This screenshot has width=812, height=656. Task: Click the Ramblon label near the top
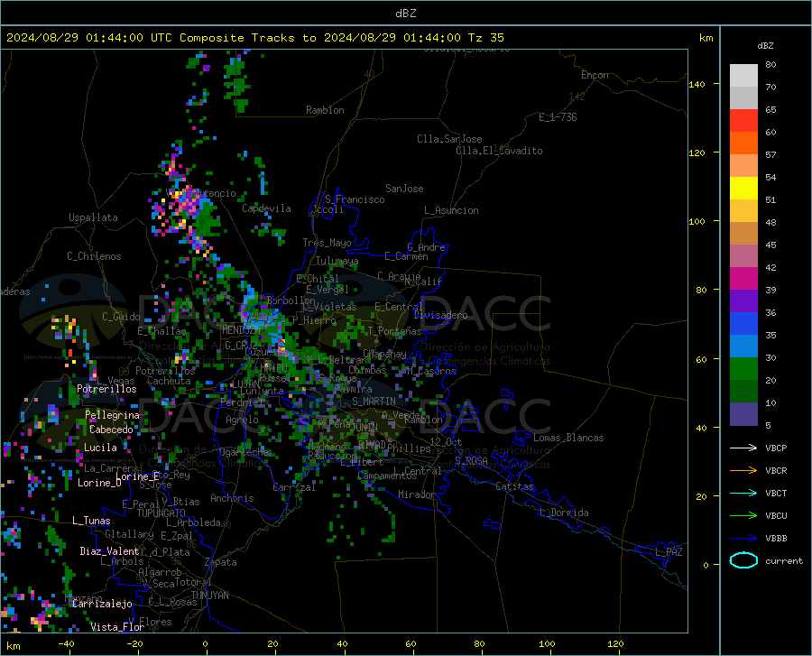(x=325, y=110)
